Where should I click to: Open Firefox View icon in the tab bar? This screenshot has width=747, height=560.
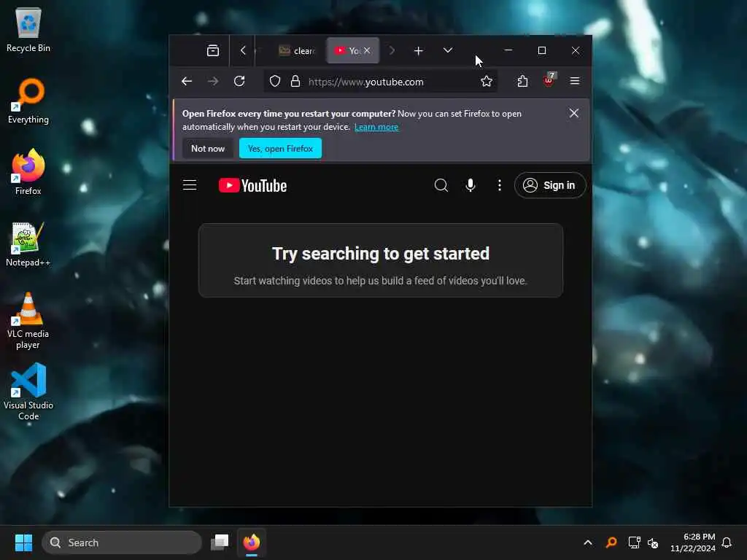(213, 50)
